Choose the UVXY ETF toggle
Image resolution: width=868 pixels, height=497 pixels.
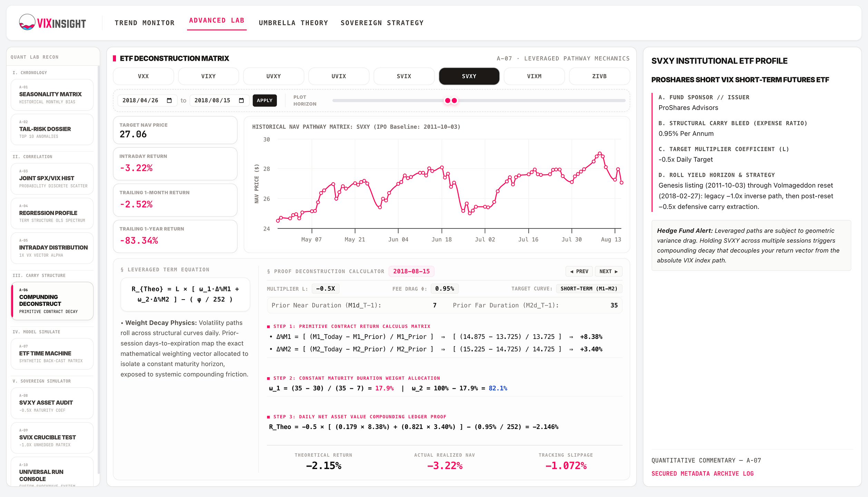(274, 76)
